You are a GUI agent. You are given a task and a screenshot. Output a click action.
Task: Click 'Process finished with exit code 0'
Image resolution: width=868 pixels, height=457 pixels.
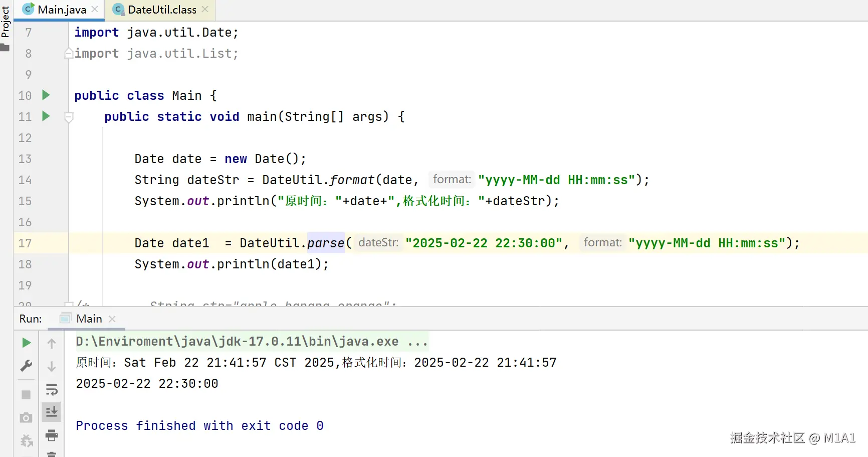pos(199,426)
